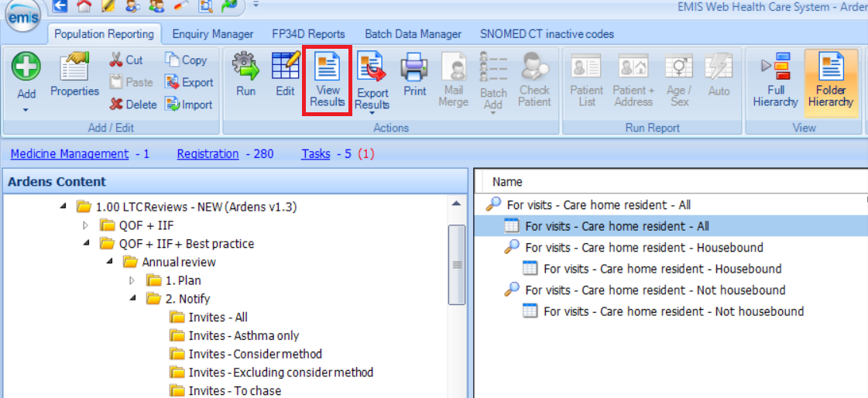The image size is (868, 398).
Task: Click Cut in the Add / Edit group
Action: click(126, 60)
